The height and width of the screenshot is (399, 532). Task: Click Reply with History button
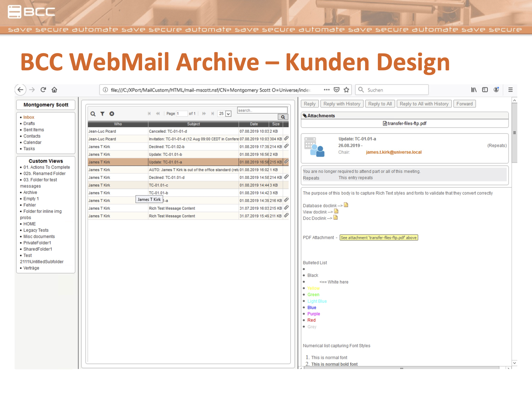(x=342, y=104)
